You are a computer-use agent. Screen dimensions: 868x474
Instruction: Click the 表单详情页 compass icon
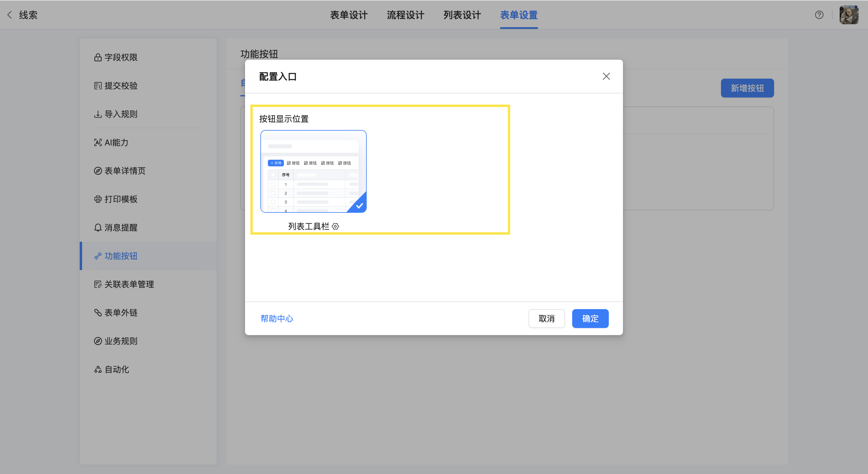click(98, 171)
